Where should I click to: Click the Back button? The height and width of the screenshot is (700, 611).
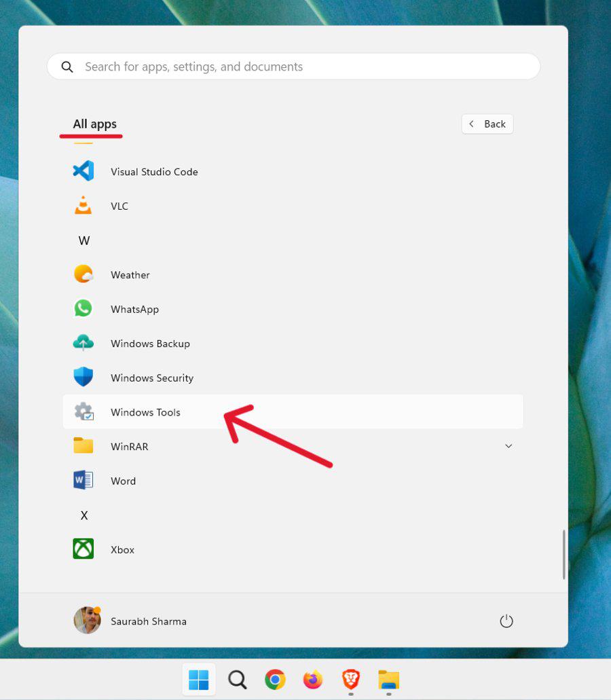[487, 124]
